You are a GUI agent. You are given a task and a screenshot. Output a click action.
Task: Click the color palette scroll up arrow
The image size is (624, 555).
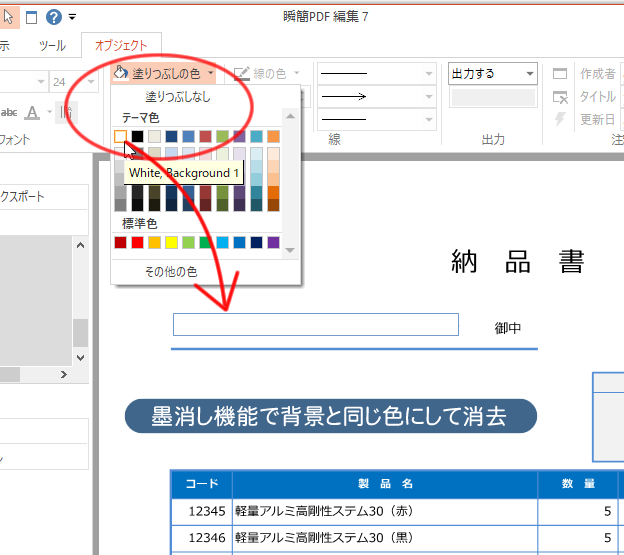pyautogui.click(x=290, y=116)
